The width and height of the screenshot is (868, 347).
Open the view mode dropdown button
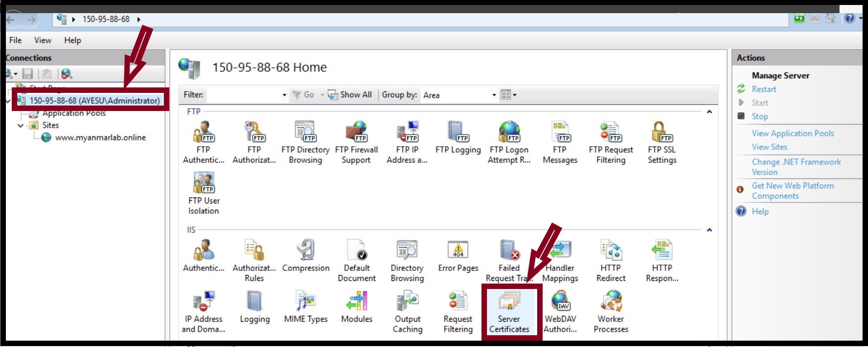click(x=509, y=95)
